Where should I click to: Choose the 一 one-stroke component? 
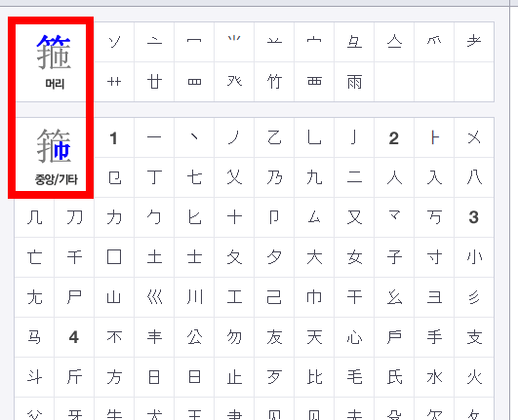tap(154, 137)
